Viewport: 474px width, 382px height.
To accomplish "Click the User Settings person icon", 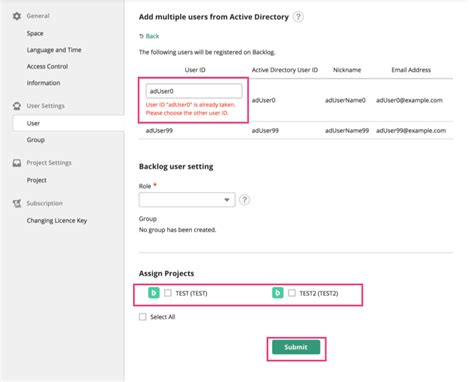I will click(17, 106).
